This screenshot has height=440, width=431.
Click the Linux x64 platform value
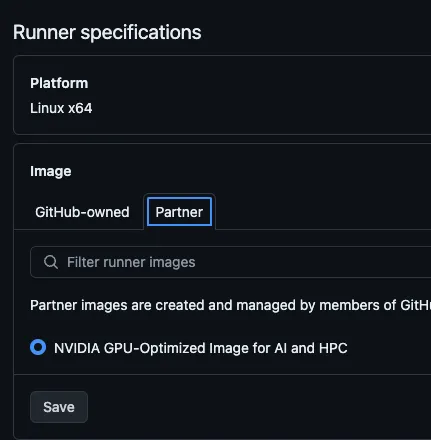coord(61,108)
